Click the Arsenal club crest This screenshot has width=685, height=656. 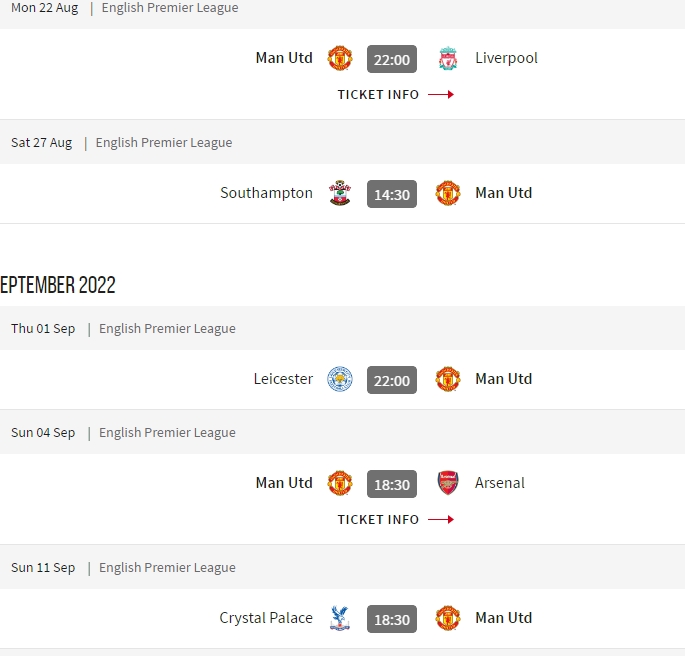pyautogui.click(x=448, y=483)
